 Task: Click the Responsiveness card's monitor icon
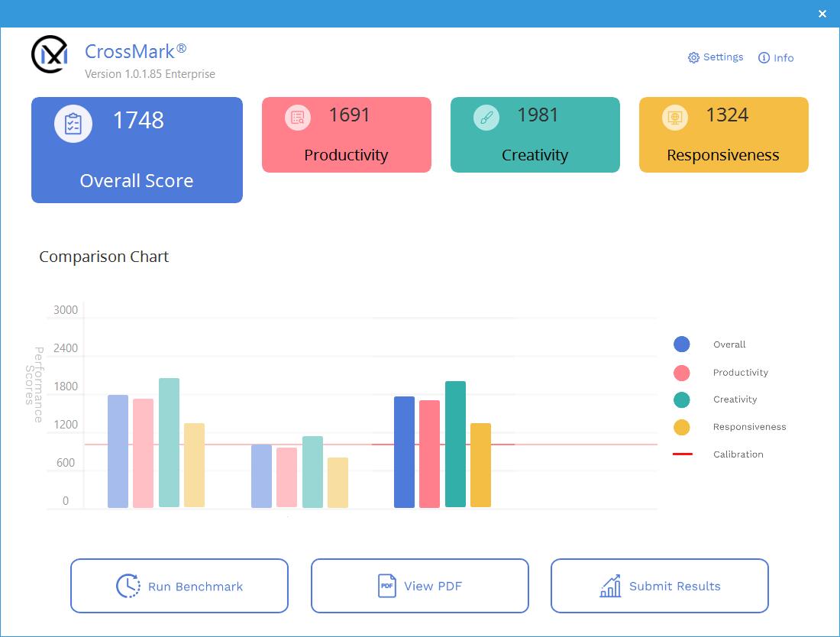675,118
